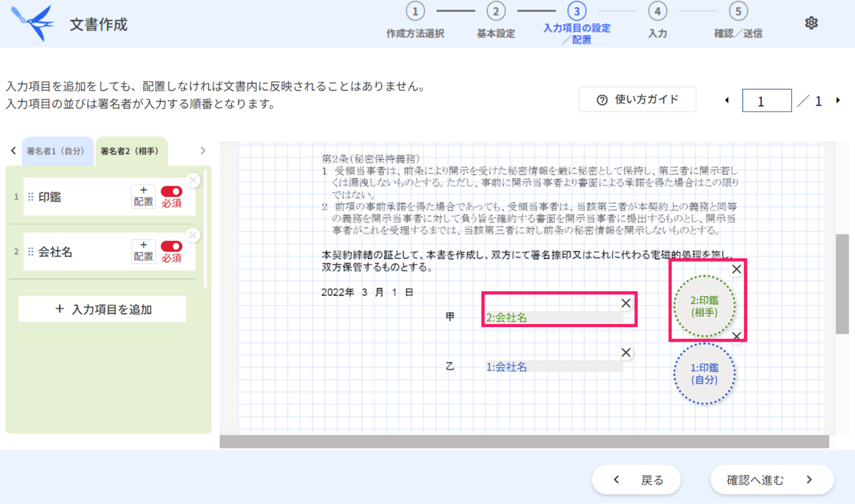This screenshot has height=504, width=855.
Task: Click document horizontal scrollbar
Action: tap(524, 442)
